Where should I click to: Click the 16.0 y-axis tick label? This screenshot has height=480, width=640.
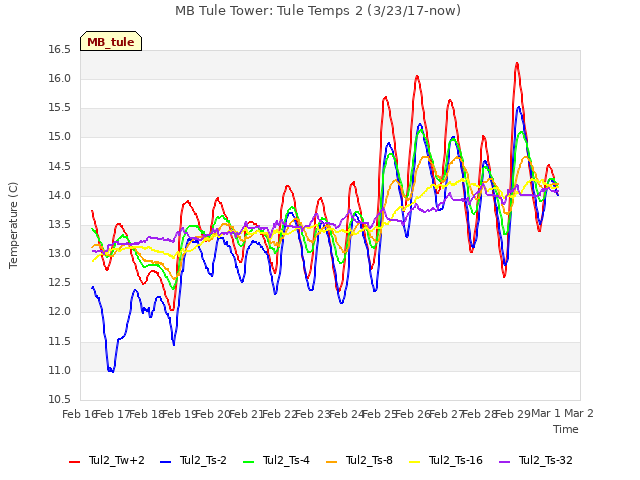point(60,79)
